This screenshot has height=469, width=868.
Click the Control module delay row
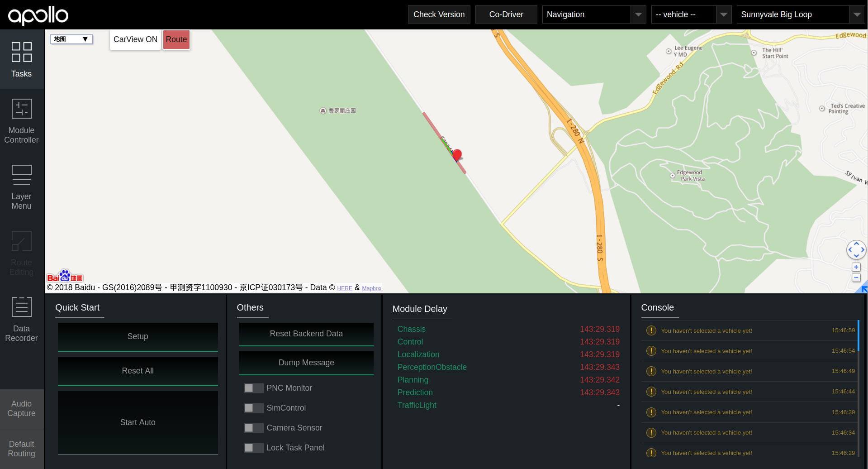coord(508,342)
